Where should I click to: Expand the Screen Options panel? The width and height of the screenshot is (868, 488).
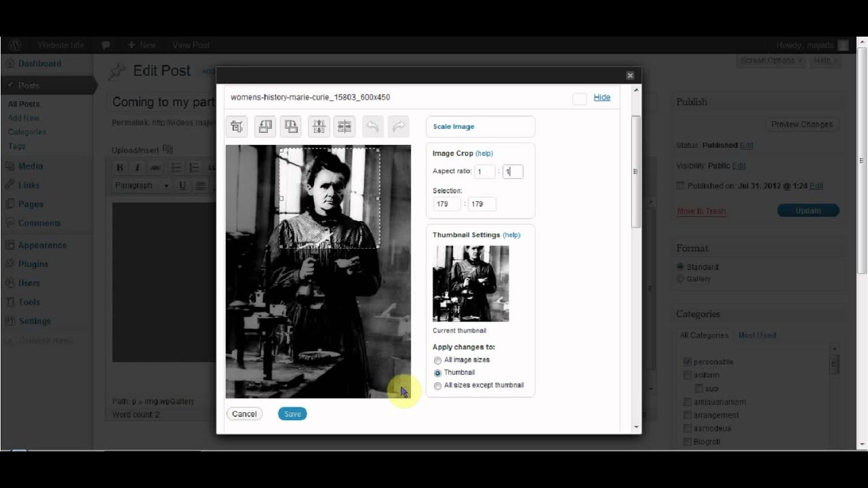[771, 60]
